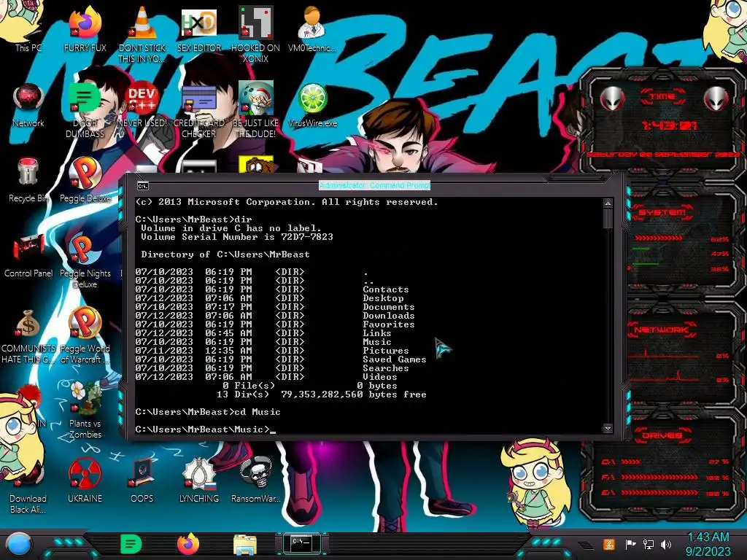The width and height of the screenshot is (747, 560).
Task: Click the Command Prompt scrollbar thumb
Action: pyautogui.click(x=608, y=218)
